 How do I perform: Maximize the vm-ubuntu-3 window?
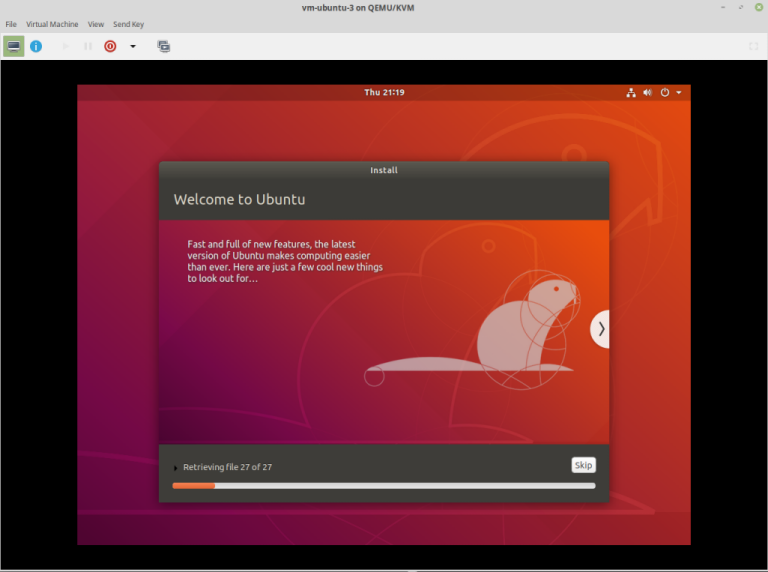pos(741,7)
